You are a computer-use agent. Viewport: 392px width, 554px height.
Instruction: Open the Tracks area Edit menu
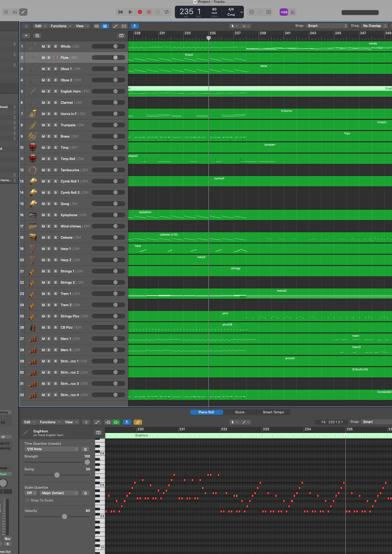coord(41,26)
